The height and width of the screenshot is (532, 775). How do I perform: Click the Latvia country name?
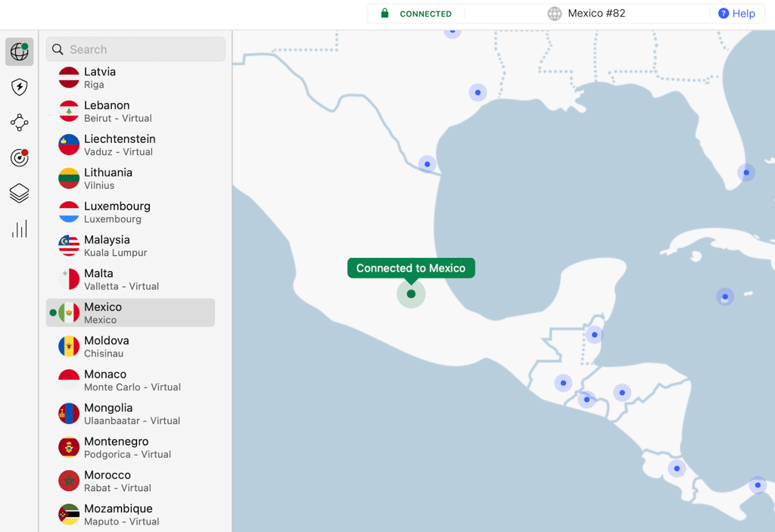tap(100, 72)
